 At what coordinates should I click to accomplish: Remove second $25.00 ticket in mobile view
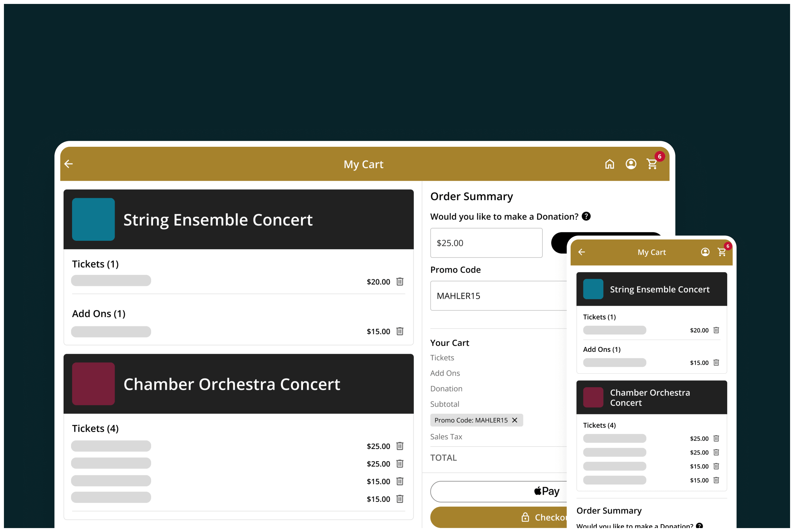[x=716, y=452]
